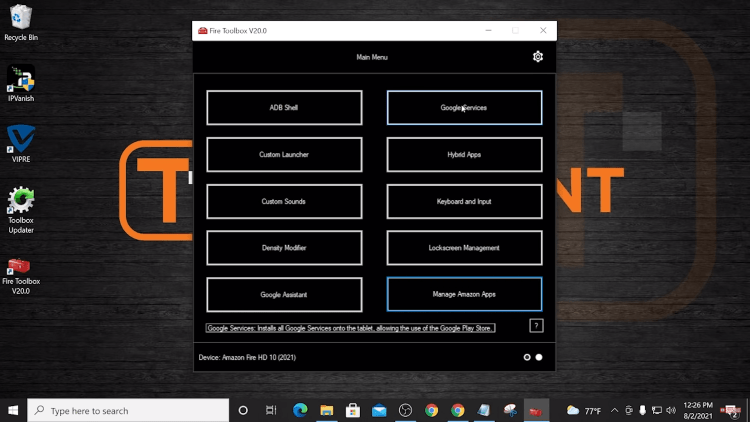The height and width of the screenshot is (422, 750).
Task: Open OBS Studio from taskbar
Action: 405,411
